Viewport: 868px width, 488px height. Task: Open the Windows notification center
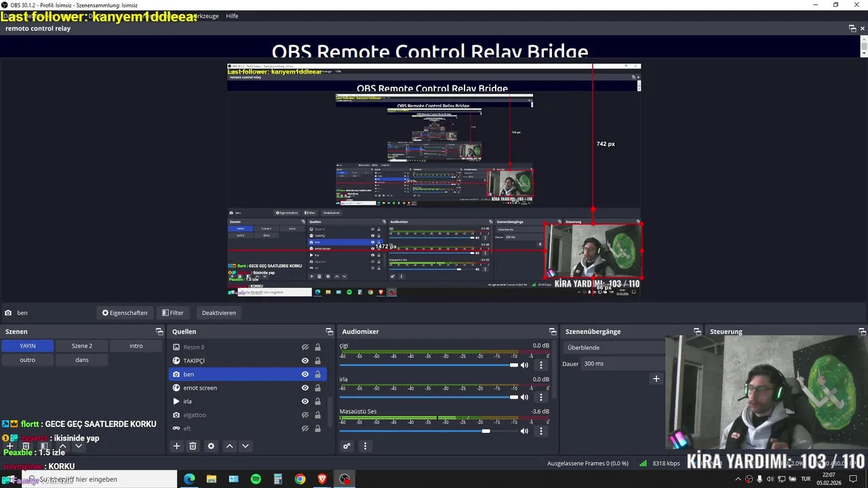(853, 479)
